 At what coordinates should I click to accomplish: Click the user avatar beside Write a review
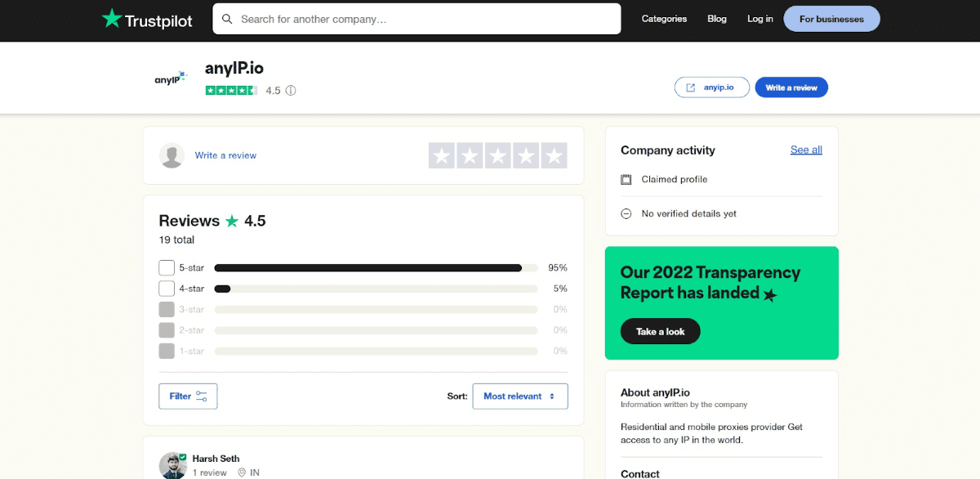click(x=171, y=155)
